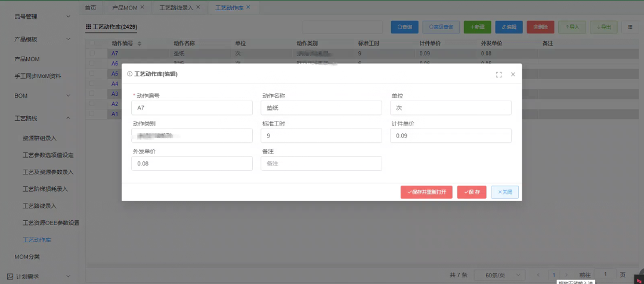Open 资源群组录入 in the sidebar

coord(39,138)
